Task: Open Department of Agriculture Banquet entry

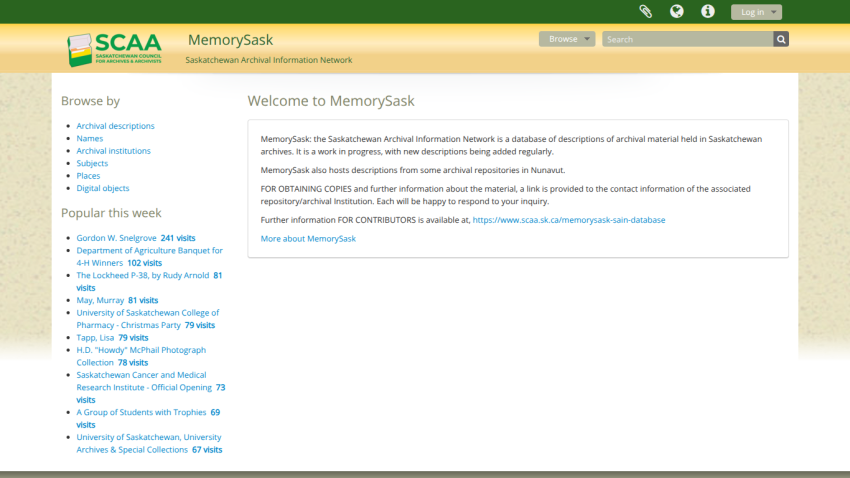Action: [150, 256]
